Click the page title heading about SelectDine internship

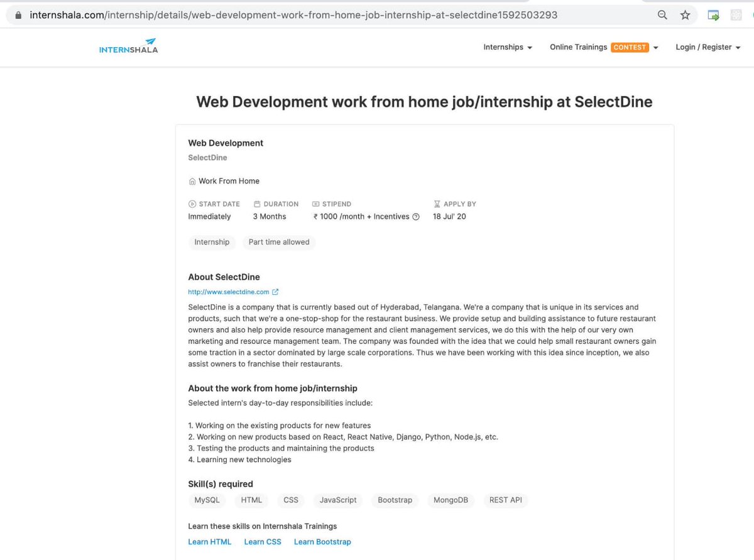424,102
